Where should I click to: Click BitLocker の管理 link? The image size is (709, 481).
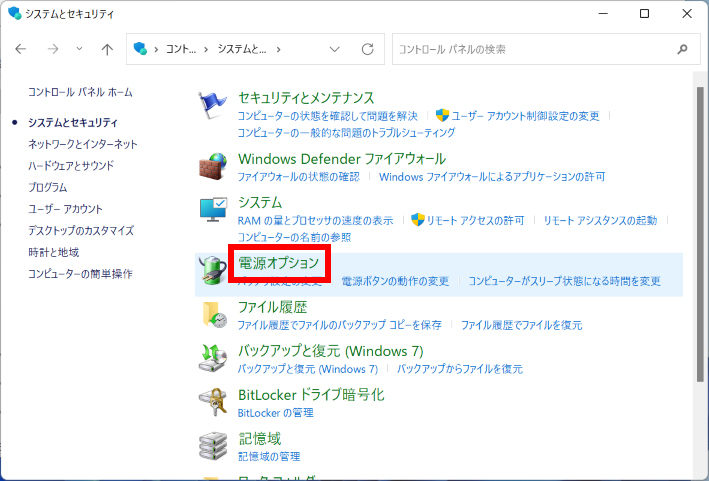coord(276,413)
